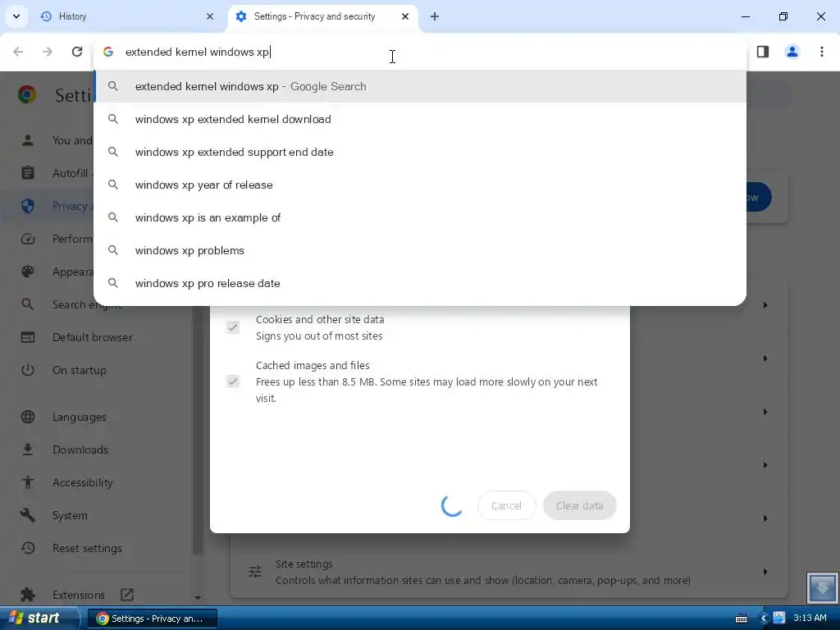
Task: Close the Settings - Privacy and security tab
Action: pos(405,16)
